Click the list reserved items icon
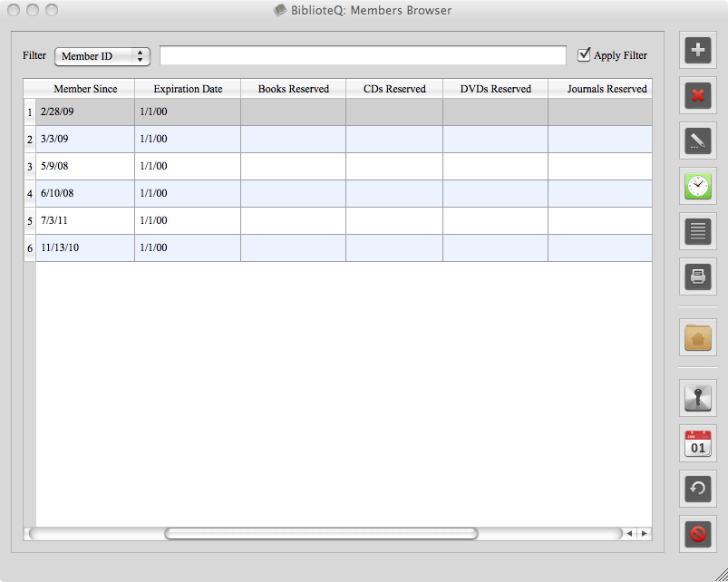Viewport: 728px width, 582px height. [698, 231]
